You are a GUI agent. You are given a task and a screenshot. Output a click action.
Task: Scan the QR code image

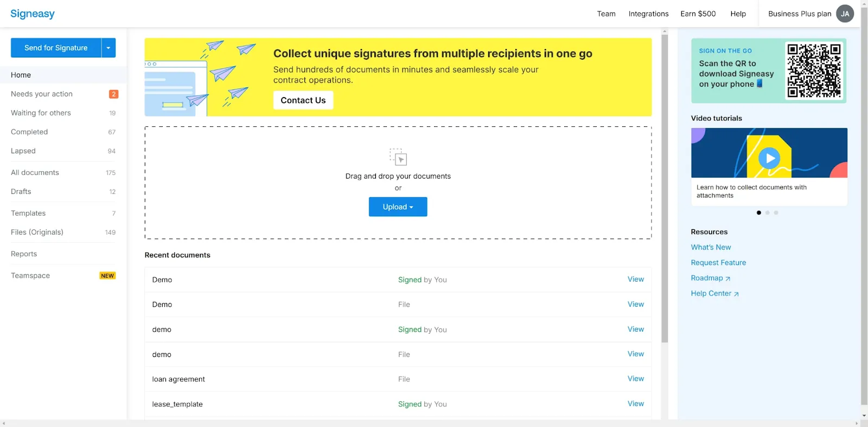pyautogui.click(x=814, y=70)
